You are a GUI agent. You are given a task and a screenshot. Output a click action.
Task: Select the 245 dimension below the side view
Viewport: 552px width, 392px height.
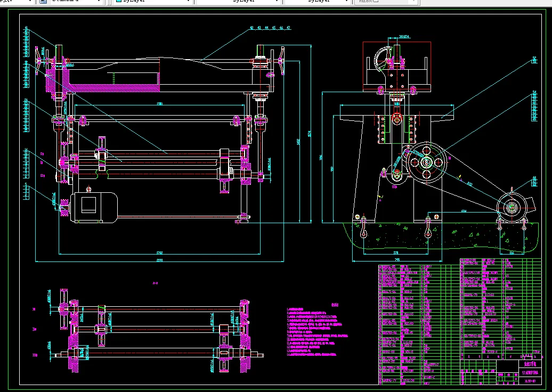(397, 260)
